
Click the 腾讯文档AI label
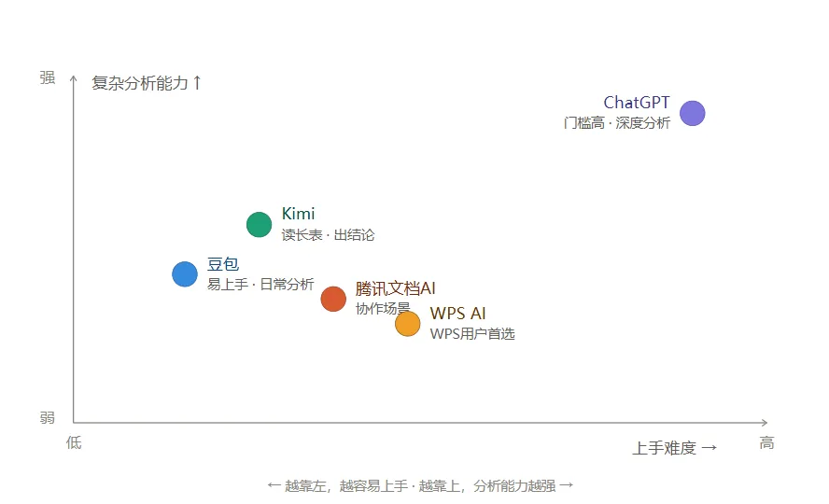pyautogui.click(x=396, y=288)
